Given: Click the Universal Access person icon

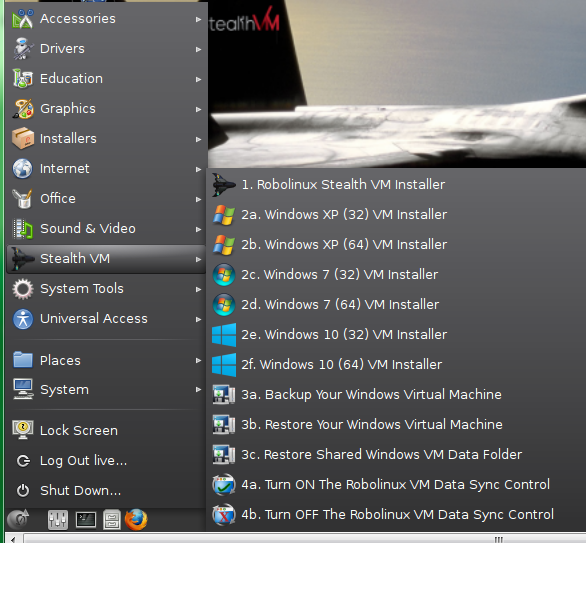Looking at the screenshot, I should click(22, 318).
